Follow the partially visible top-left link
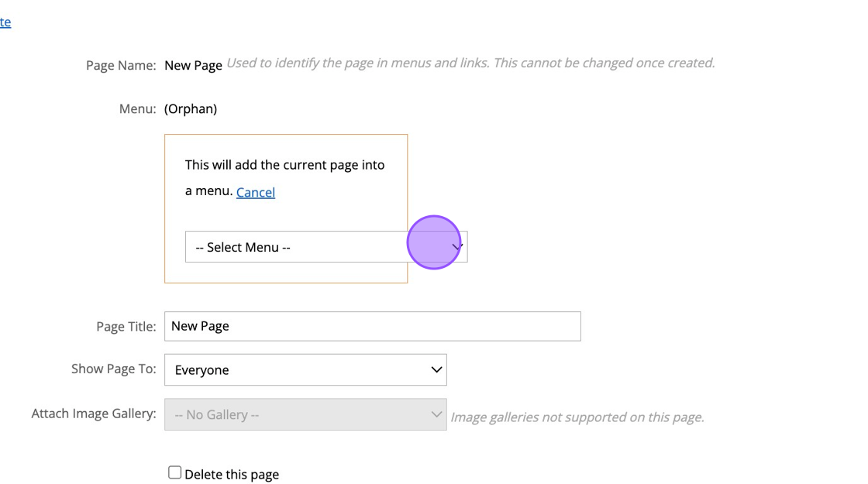868x484 pixels. 5,22
